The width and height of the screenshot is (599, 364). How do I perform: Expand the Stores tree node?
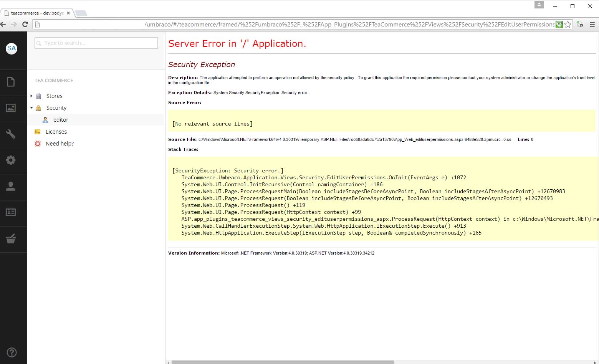31,96
